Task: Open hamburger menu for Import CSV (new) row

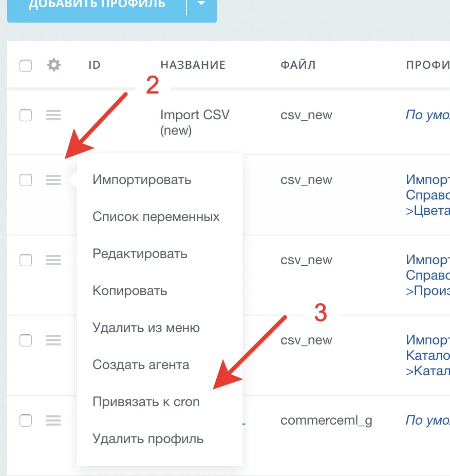Action: [53, 115]
